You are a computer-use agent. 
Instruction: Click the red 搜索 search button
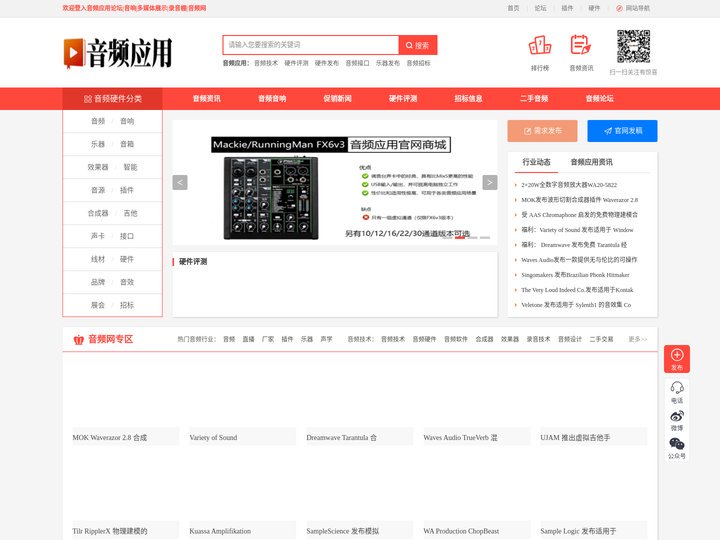click(x=418, y=45)
